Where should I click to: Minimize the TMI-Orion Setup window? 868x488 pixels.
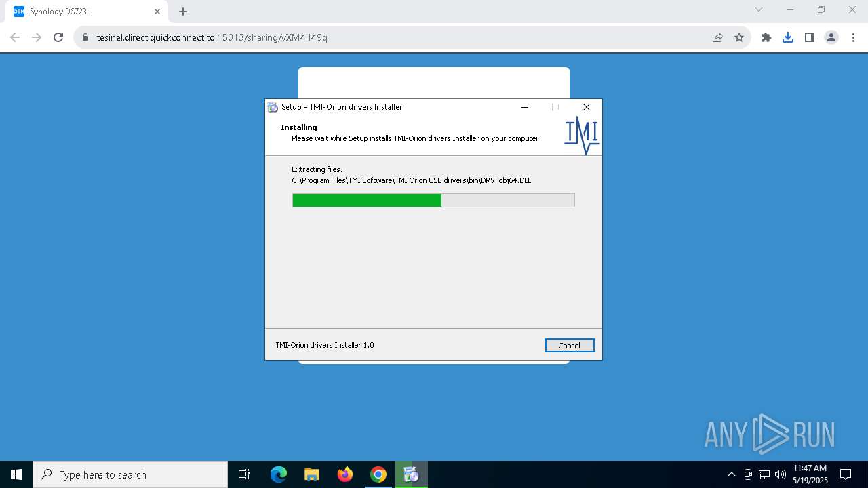tap(525, 107)
